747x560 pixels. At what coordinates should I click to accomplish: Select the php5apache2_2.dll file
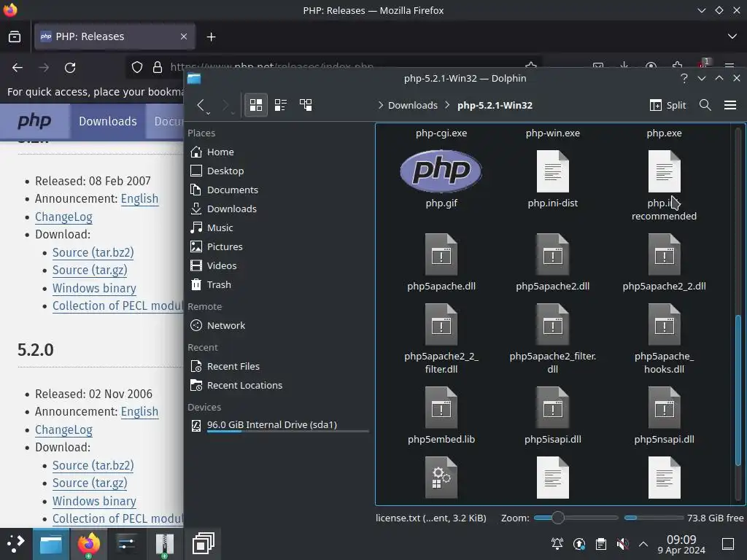click(664, 262)
